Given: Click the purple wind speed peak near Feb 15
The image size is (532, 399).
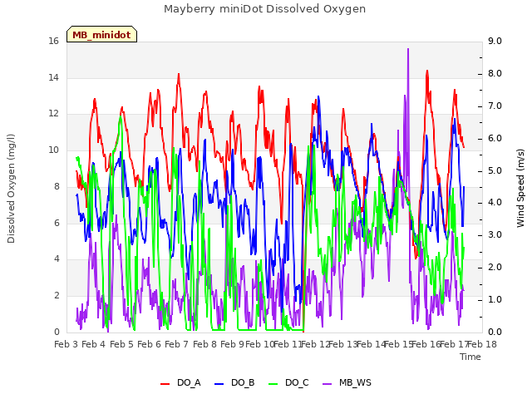Looking at the screenshot, I should point(408,50).
